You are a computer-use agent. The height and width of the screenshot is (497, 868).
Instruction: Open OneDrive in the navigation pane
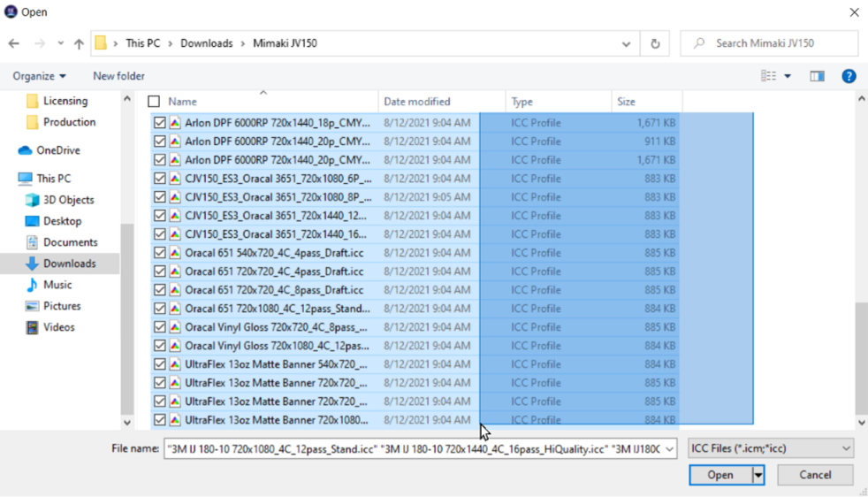57,150
